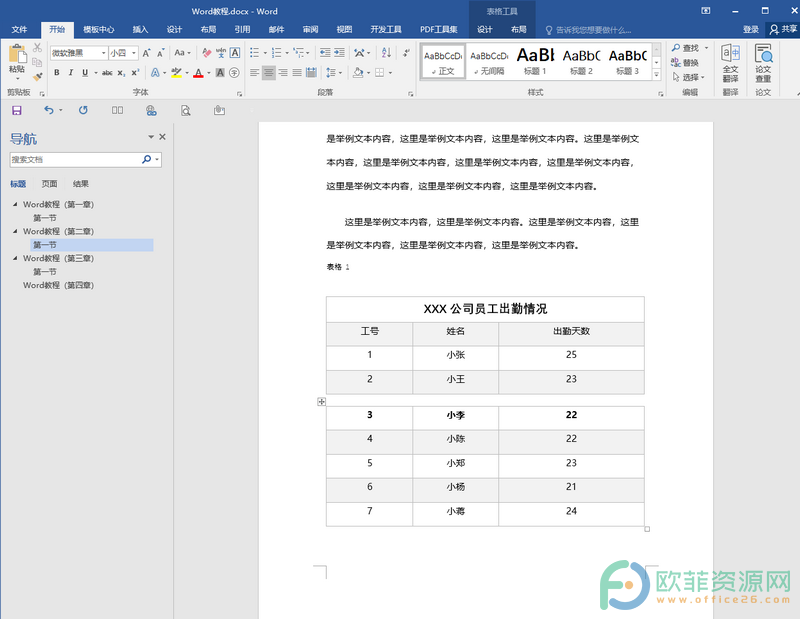Switch to the 开发工具 ribbon tab
The height and width of the screenshot is (619, 800).
[x=386, y=30]
